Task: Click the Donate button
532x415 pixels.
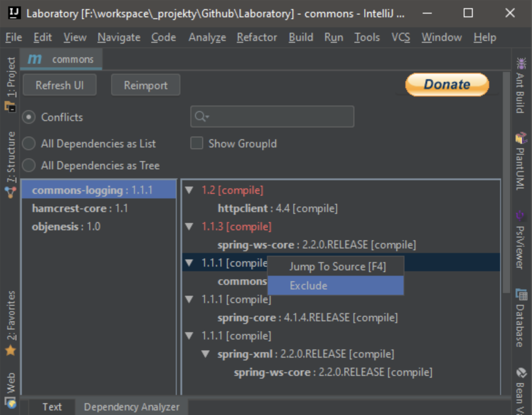Action: click(447, 84)
